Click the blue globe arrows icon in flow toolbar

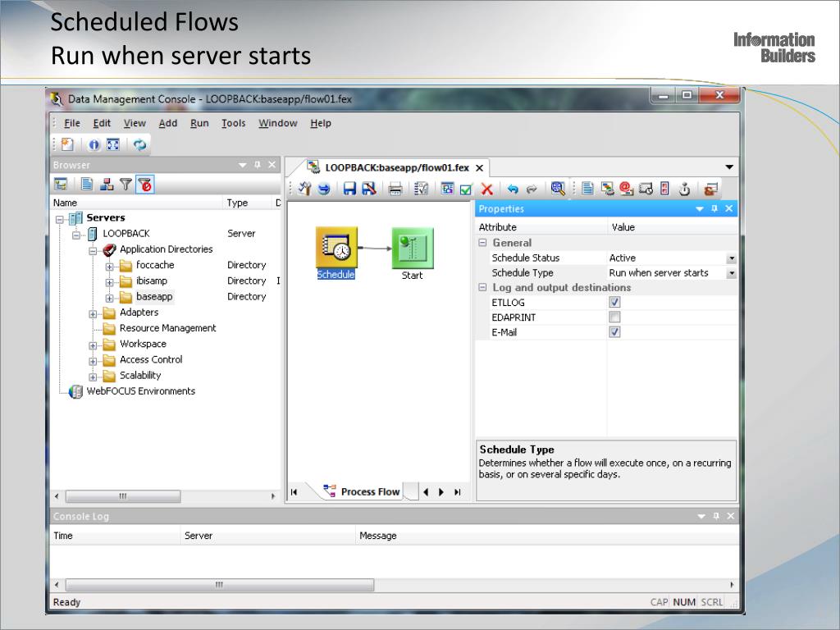324,189
